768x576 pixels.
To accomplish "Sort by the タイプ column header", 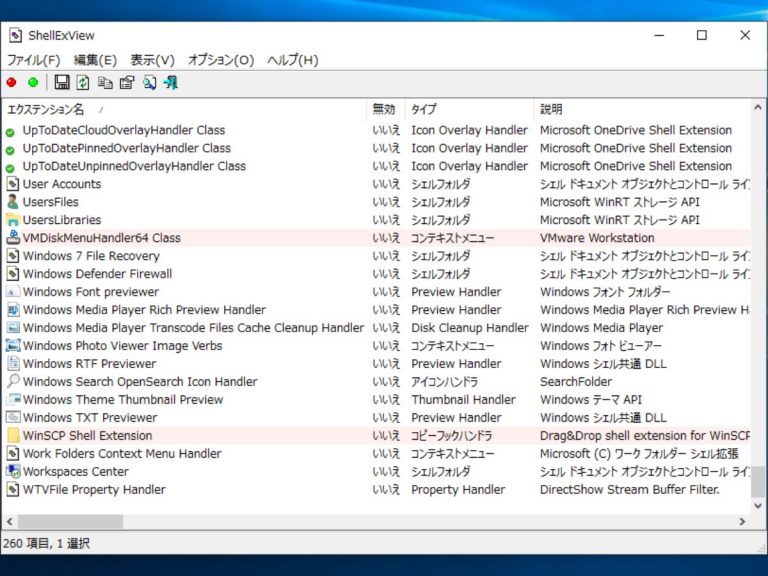I will (x=470, y=109).
